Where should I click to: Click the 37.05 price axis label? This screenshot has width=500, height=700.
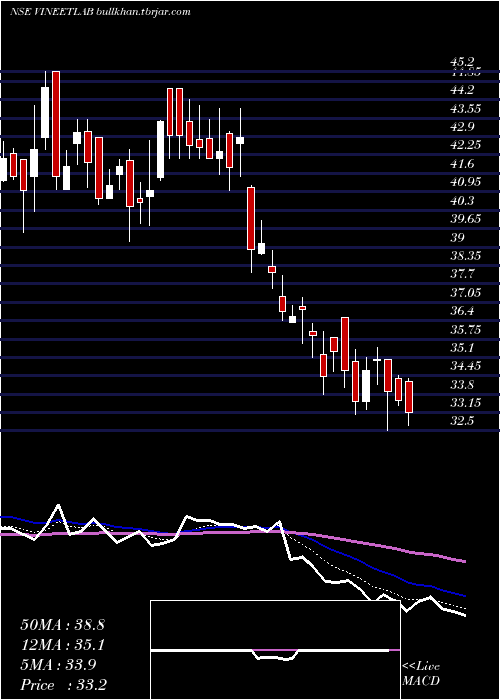465,293
